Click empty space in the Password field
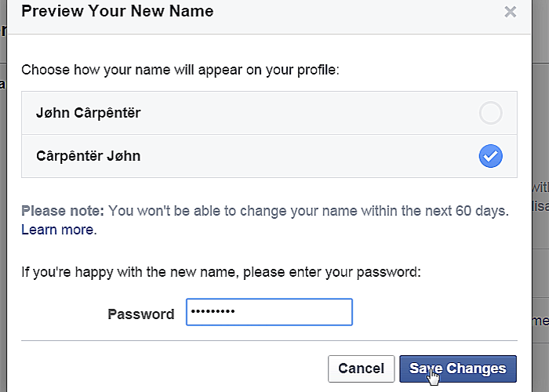This screenshot has width=549, height=392. (294, 312)
